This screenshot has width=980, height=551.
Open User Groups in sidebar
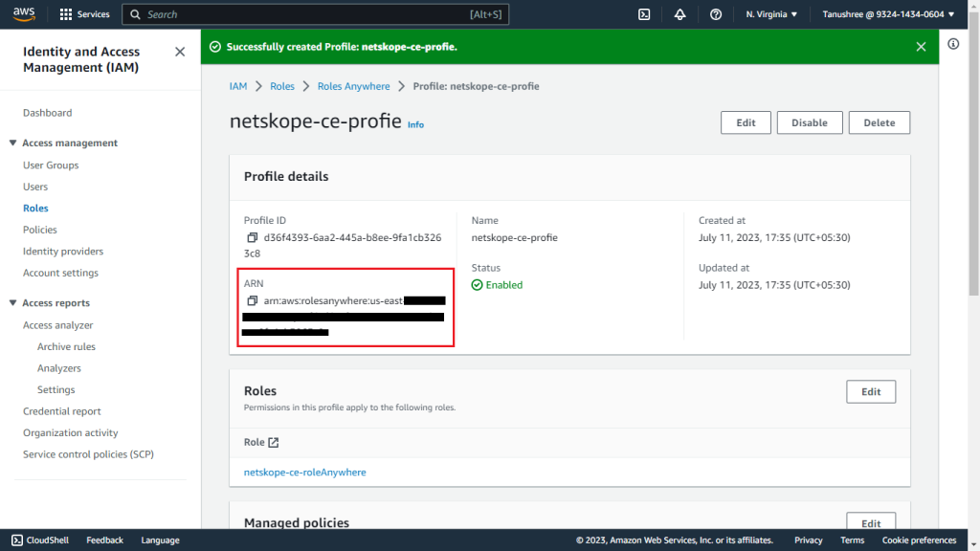51,165
